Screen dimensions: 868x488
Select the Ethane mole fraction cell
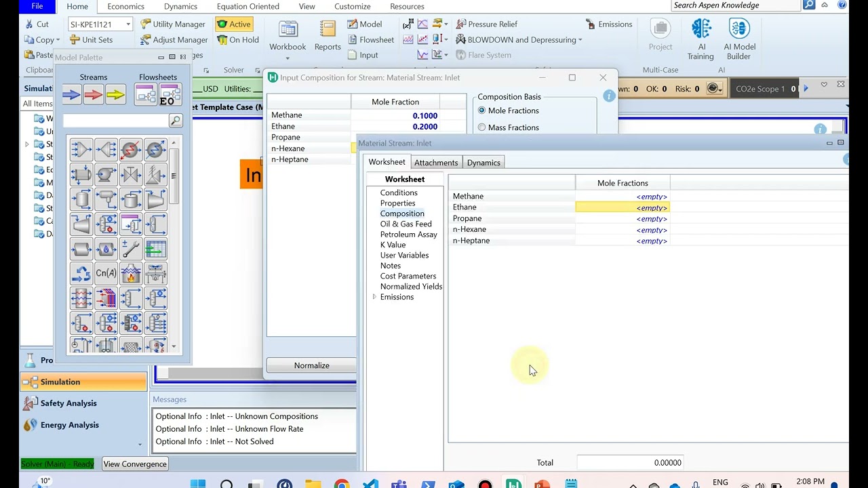coord(623,207)
